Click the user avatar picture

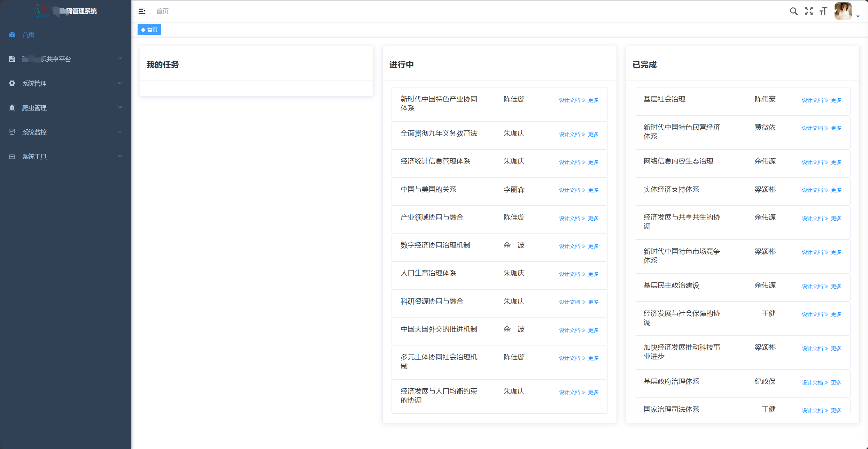[843, 11]
